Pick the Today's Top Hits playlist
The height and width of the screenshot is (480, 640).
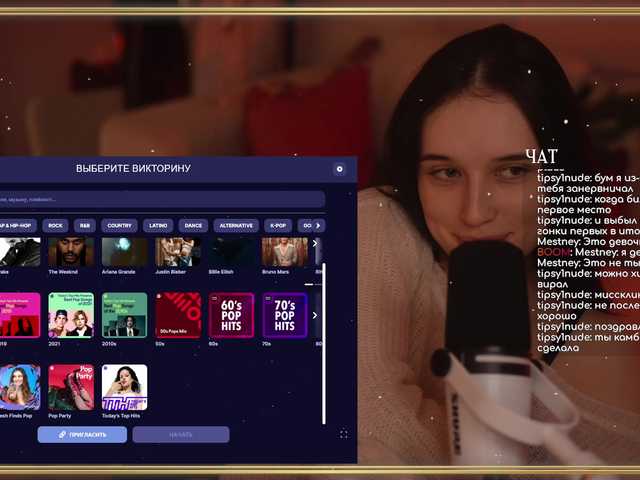124,387
